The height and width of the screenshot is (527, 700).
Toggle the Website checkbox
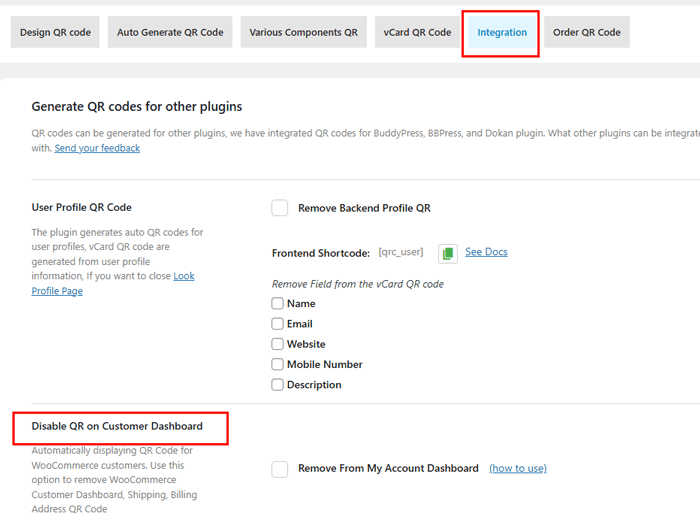pyautogui.click(x=278, y=344)
